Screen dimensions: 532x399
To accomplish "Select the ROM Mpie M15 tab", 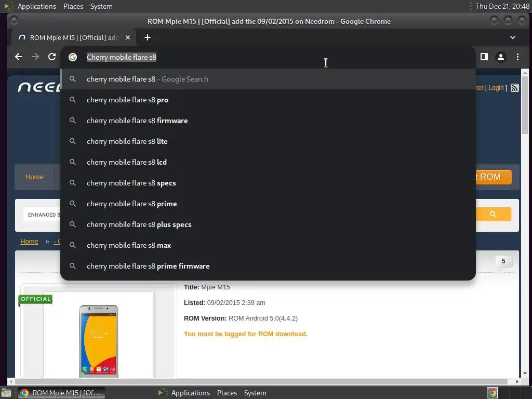I will click(x=74, y=37).
